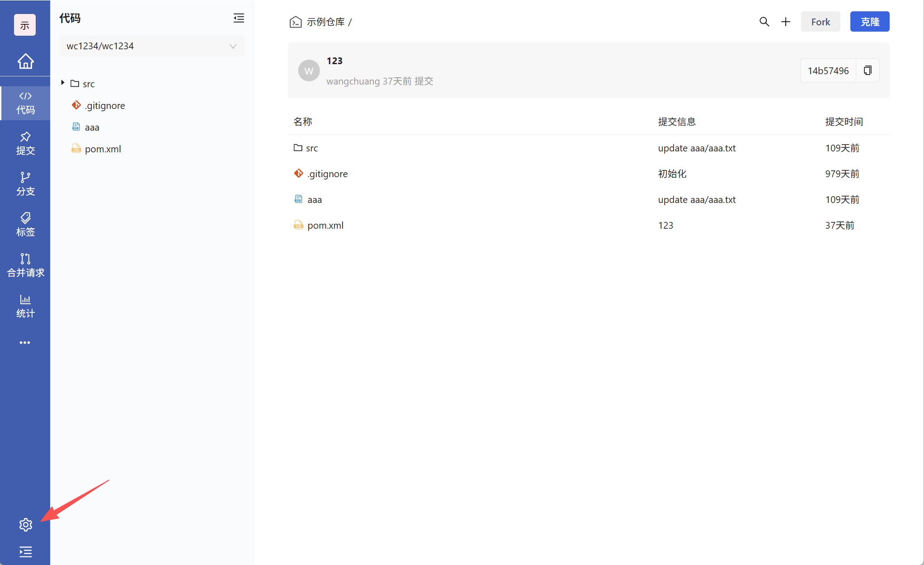Screen dimensions: 924x565
Task: Click the plus add-file icon
Action: [x=786, y=22]
